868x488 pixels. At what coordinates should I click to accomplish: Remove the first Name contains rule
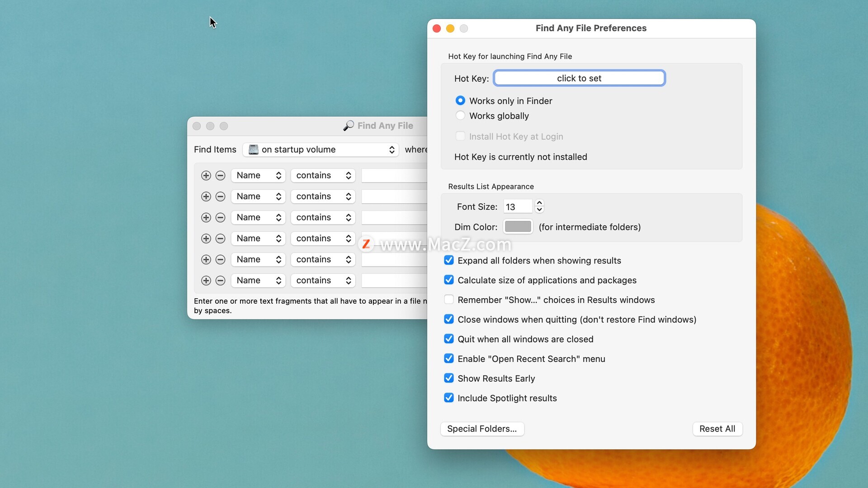point(220,175)
